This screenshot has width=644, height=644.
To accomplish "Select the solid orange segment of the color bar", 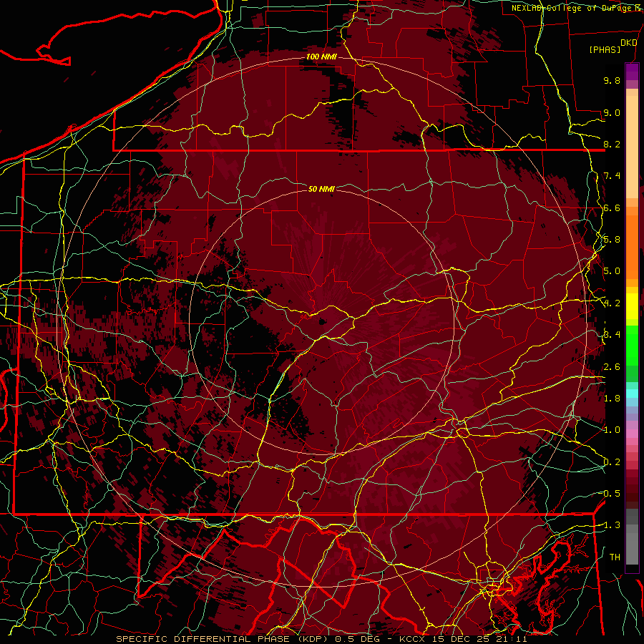I will click(632, 248).
